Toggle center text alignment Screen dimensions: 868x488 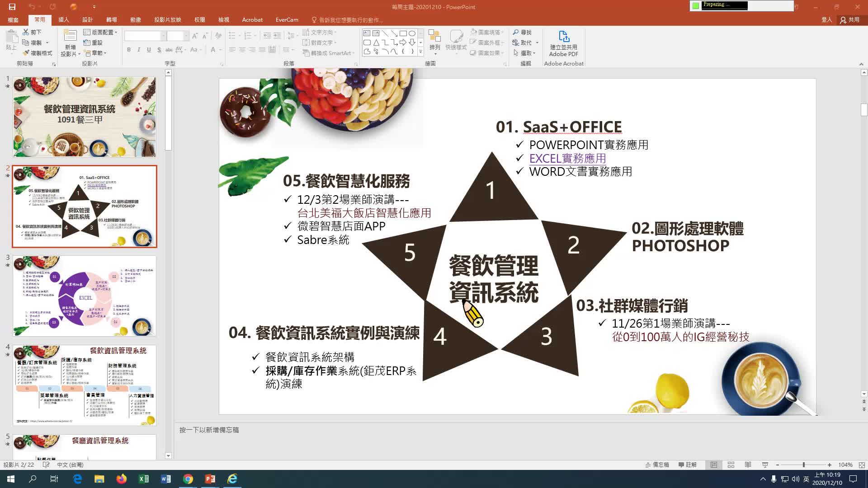242,50
